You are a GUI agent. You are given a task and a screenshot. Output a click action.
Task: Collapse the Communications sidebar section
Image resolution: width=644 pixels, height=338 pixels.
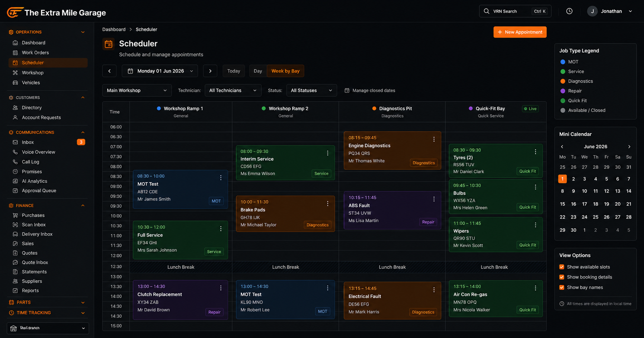click(x=83, y=132)
